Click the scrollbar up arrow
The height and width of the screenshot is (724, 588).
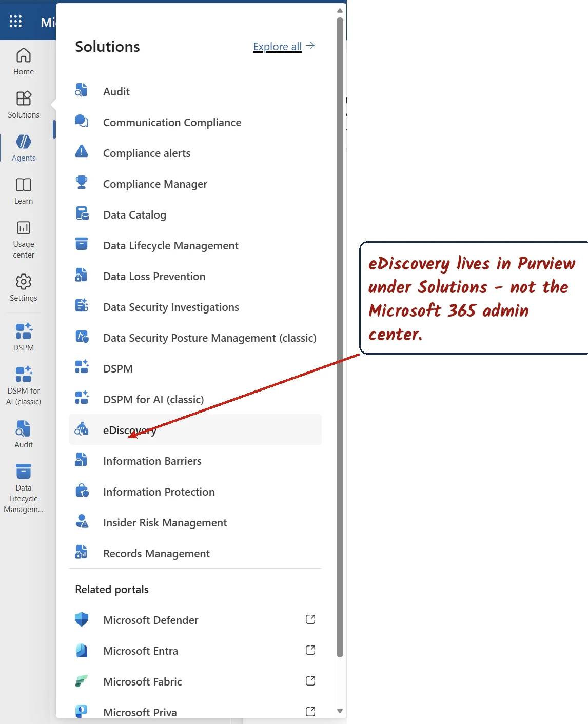pos(340,10)
